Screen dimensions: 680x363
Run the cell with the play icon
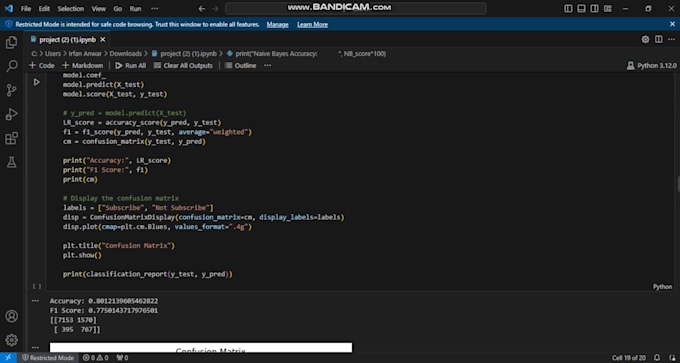[37, 82]
